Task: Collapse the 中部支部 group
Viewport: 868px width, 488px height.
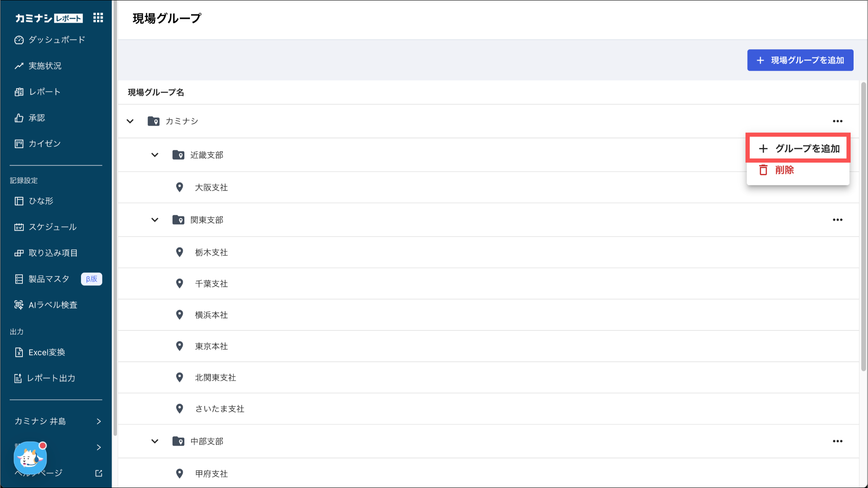Action: point(155,441)
